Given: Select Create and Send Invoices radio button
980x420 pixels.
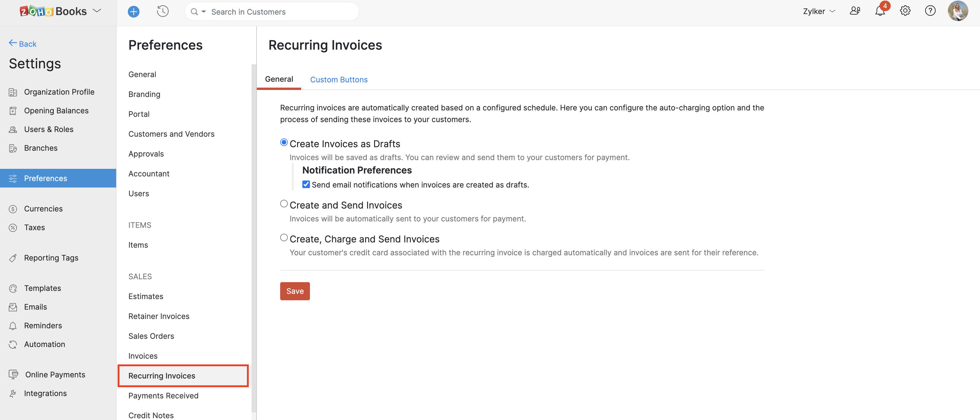Looking at the screenshot, I should [284, 204].
